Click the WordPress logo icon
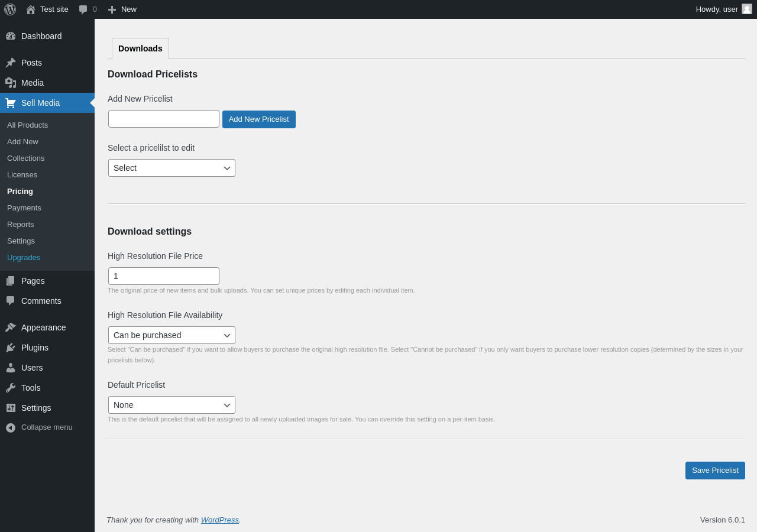Screen dimensions: 757x532 10,9
